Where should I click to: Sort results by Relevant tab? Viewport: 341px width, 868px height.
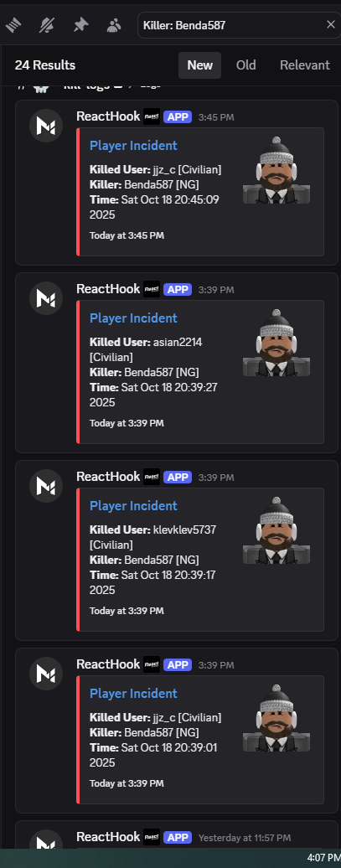pos(304,65)
